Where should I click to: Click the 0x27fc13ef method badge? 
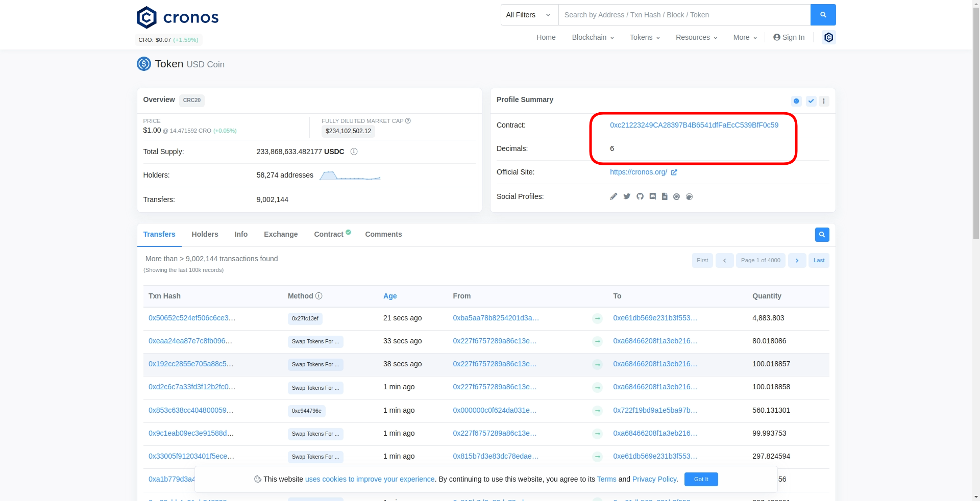305,318
